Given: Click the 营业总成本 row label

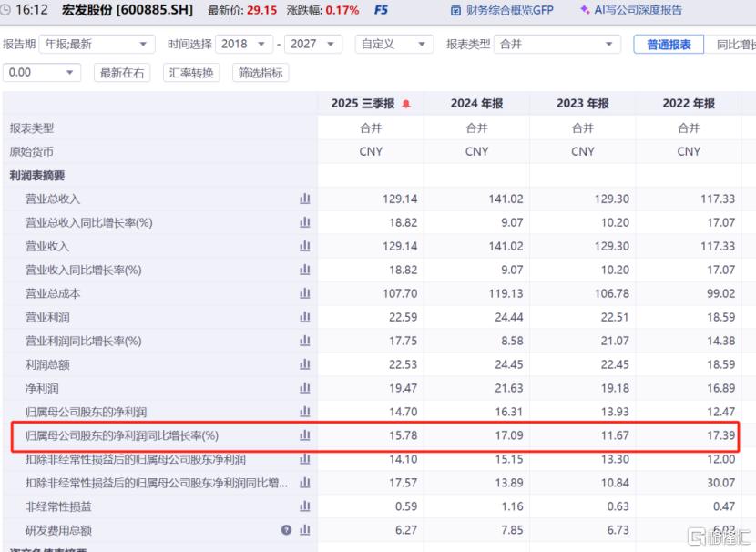Looking at the screenshot, I should pyautogui.click(x=53, y=293).
